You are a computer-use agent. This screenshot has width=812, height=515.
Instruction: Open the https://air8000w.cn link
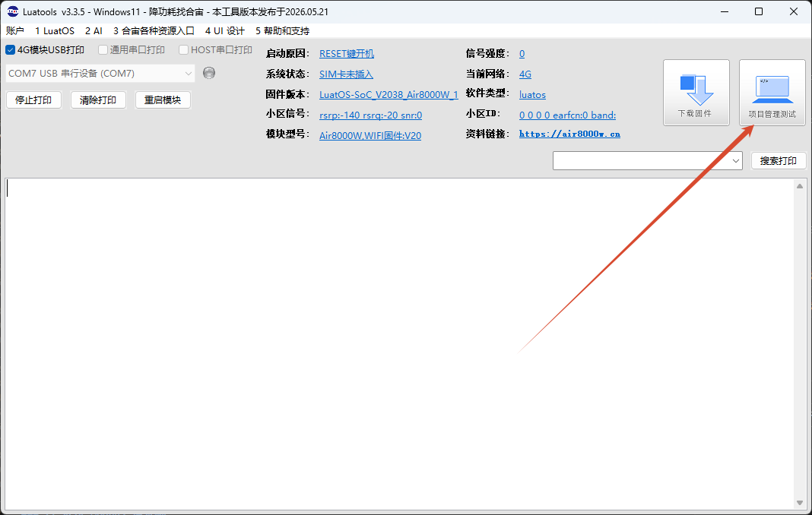point(569,134)
